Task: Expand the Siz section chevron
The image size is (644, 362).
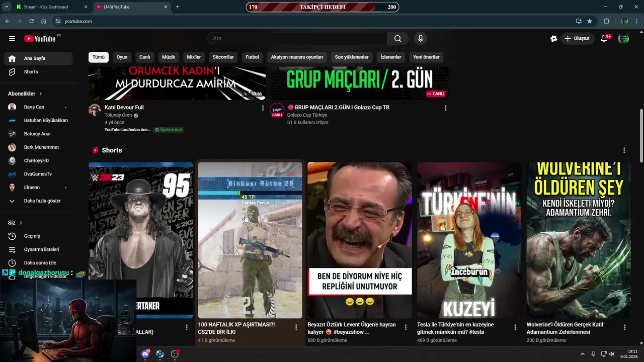Action: (21, 223)
